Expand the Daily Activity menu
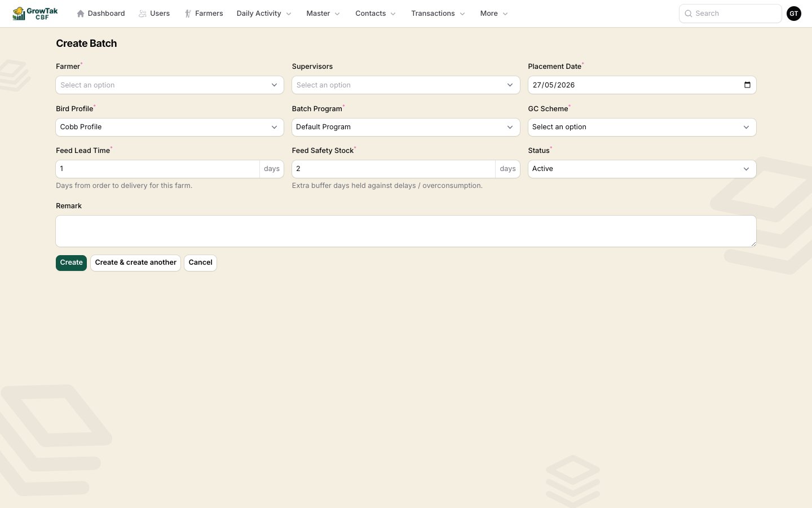Image resolution: width=812 pixels, height=508 pixels. coord(264,14)
